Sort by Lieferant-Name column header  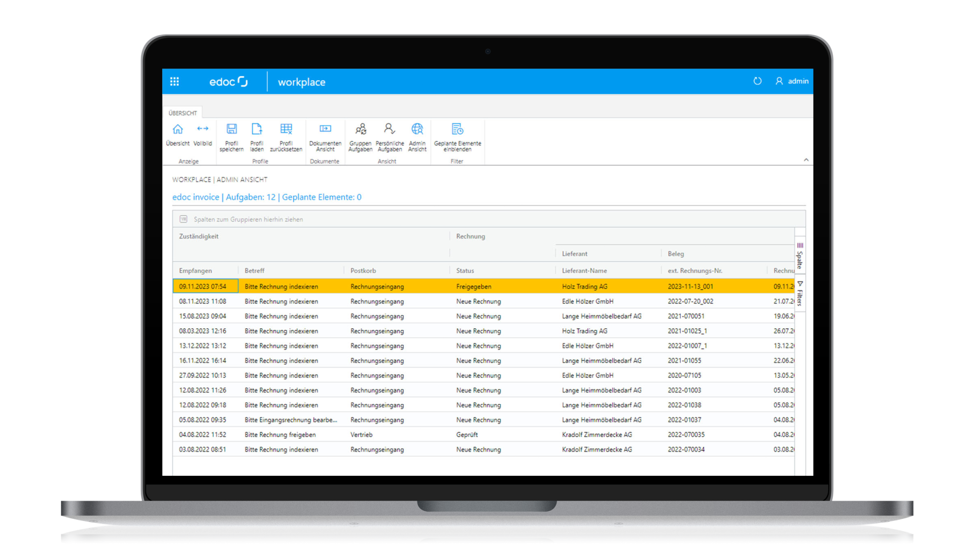tap(609, 270)
